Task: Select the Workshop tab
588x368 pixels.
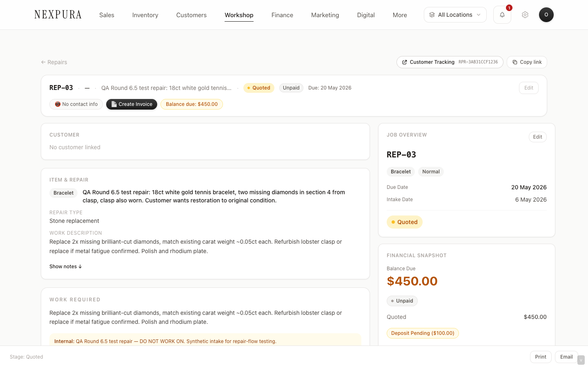Action: 239,15
